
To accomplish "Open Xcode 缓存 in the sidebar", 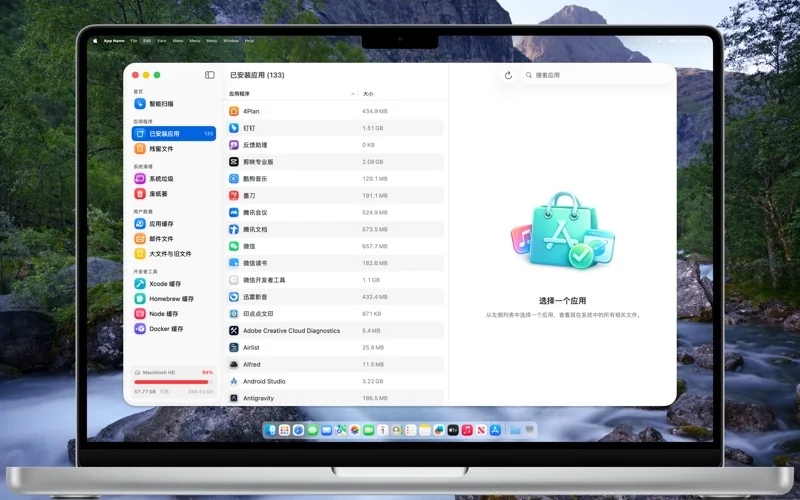I will click(173, 284).
